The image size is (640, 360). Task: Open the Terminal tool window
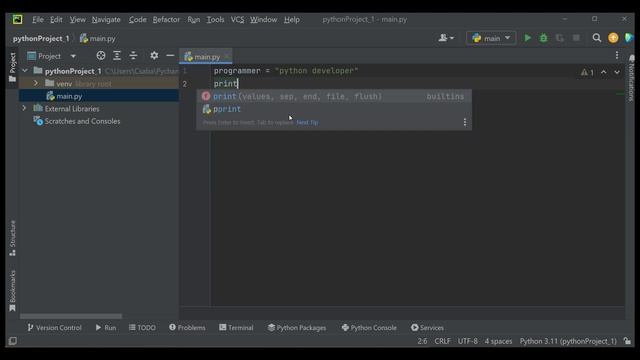point(236,327)
